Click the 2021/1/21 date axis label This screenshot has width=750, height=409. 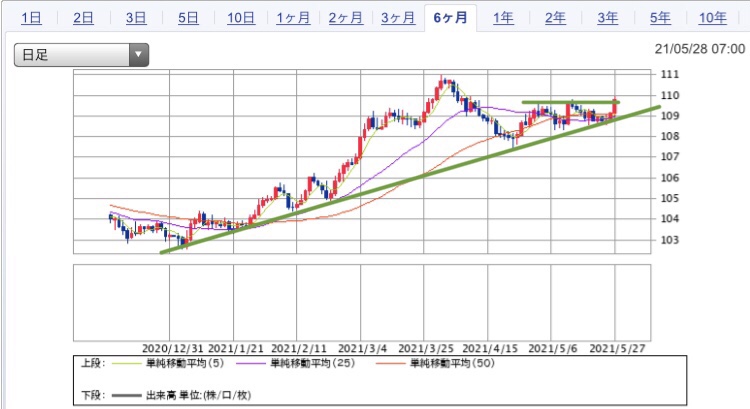[x=236, y=348]
